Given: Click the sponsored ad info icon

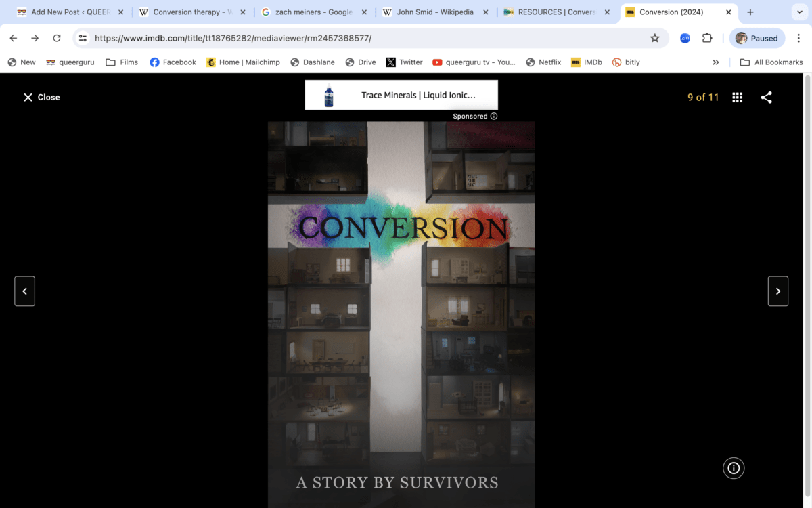Looking at the screenshot, I should click(x=494, y=117).
